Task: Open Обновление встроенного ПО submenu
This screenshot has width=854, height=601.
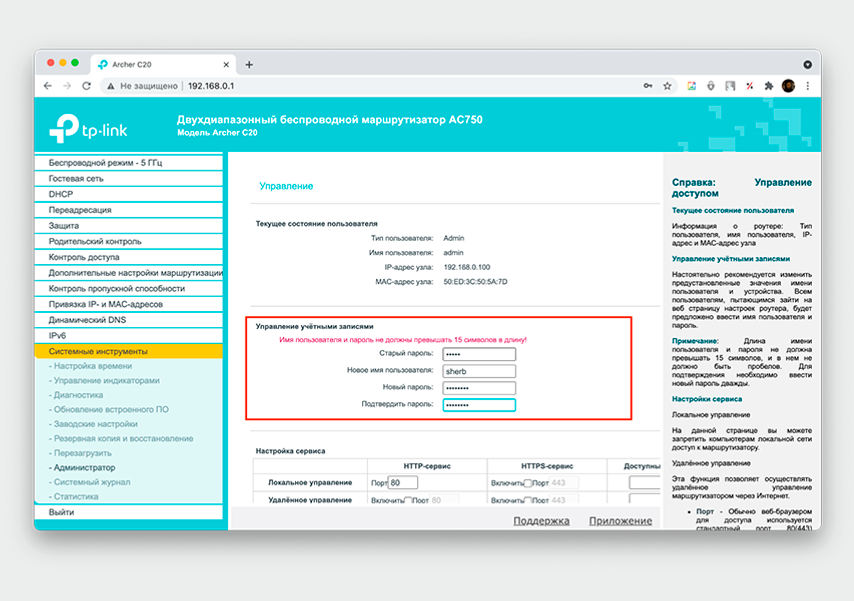Action: [x=111, y=410]
